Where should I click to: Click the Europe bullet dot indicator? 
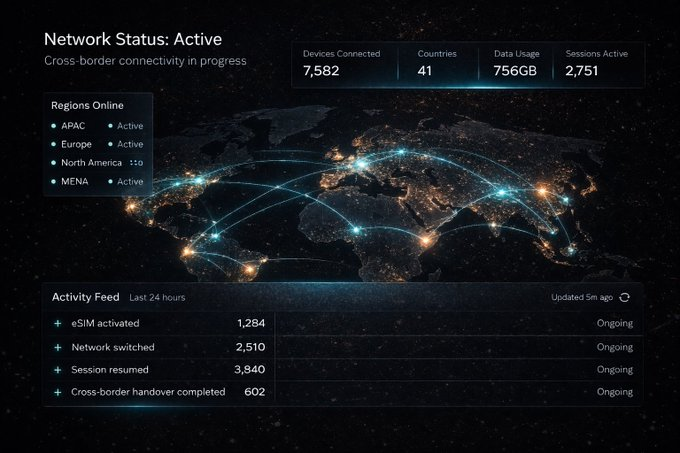pos(53,144)
